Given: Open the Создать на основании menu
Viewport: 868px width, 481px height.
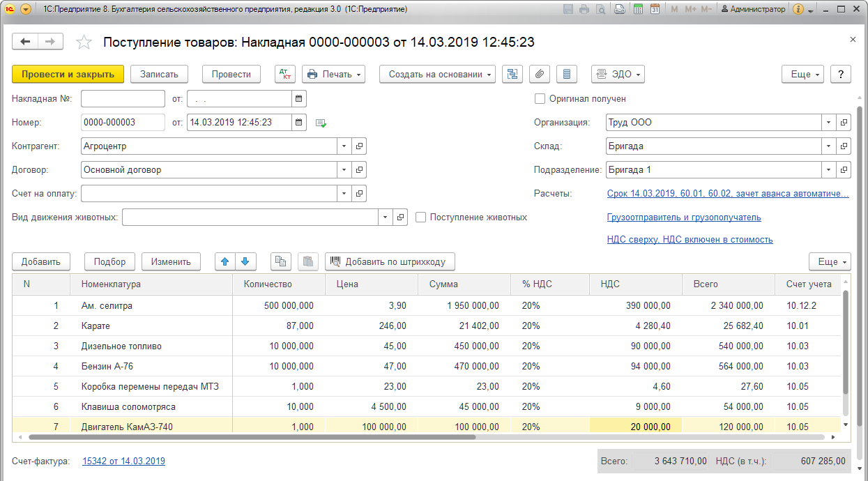Looking at the screenshot, I should click(438, 75).
